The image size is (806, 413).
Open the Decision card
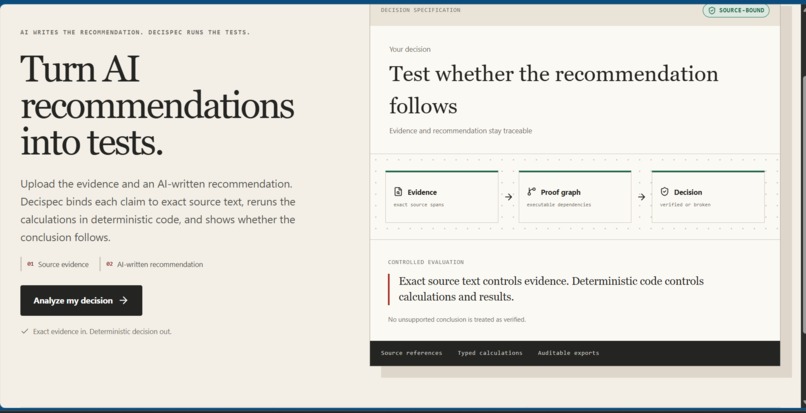coord(708,196)
